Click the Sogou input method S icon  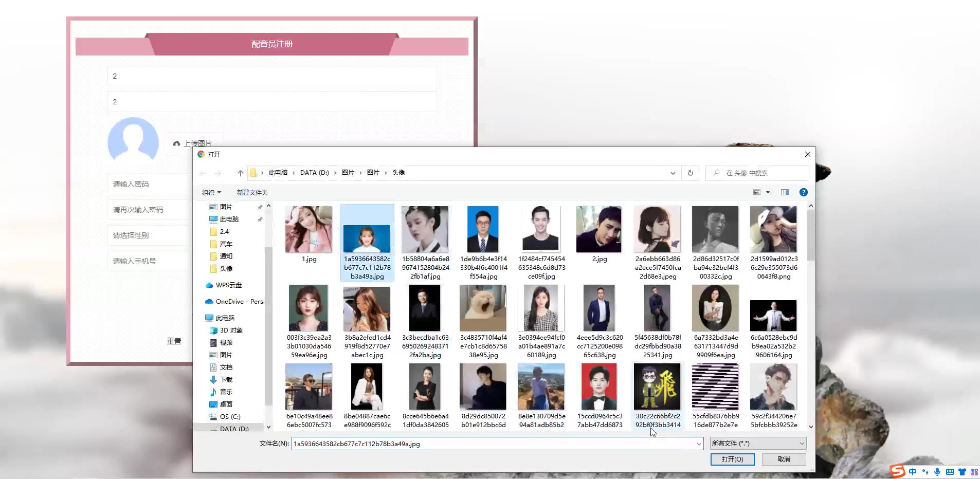(898, 471)
